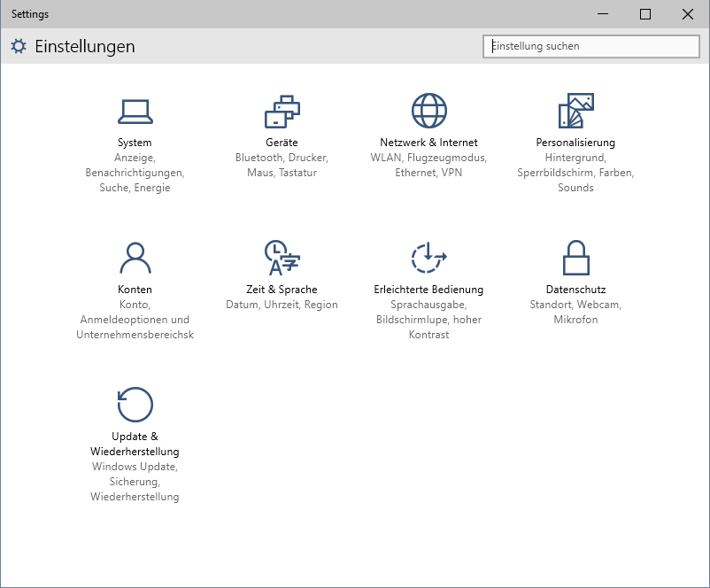Click the Datenschutz padlock icon
Image resolution: width=710 pixels, height=588 pixels.
click(x=575, y=258)
